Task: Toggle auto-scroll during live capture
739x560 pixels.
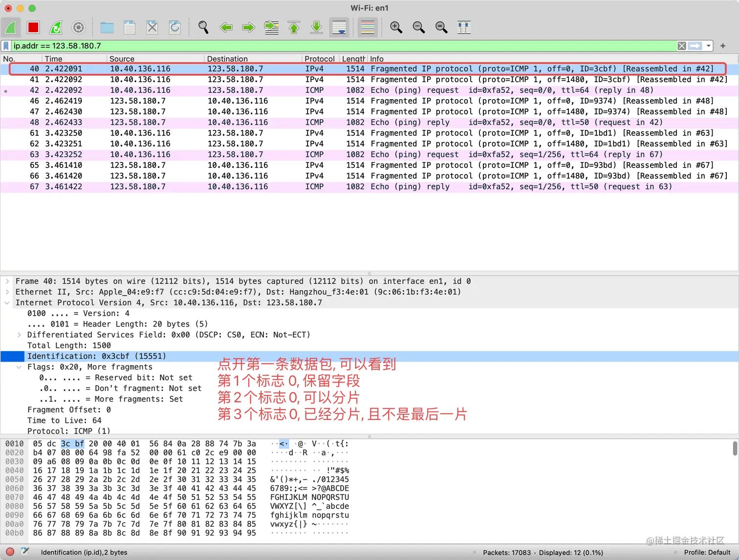Action: [x=339, y=27]
